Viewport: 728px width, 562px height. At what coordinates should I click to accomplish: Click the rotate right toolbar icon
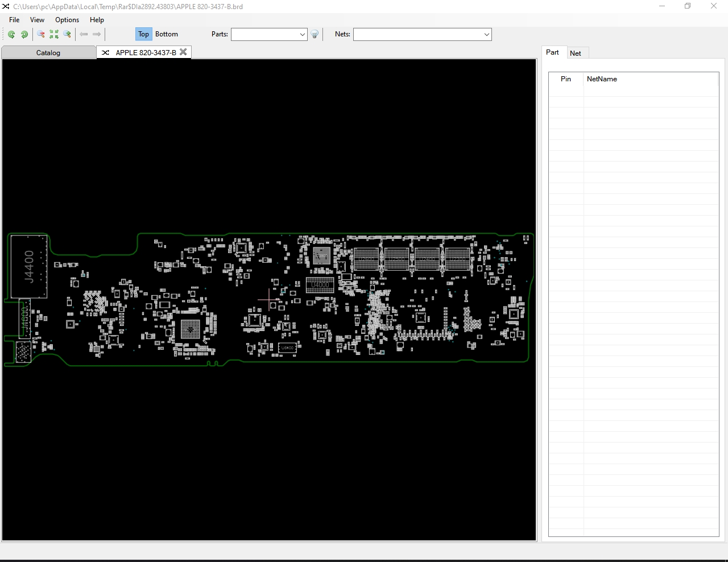coord(24,34)
